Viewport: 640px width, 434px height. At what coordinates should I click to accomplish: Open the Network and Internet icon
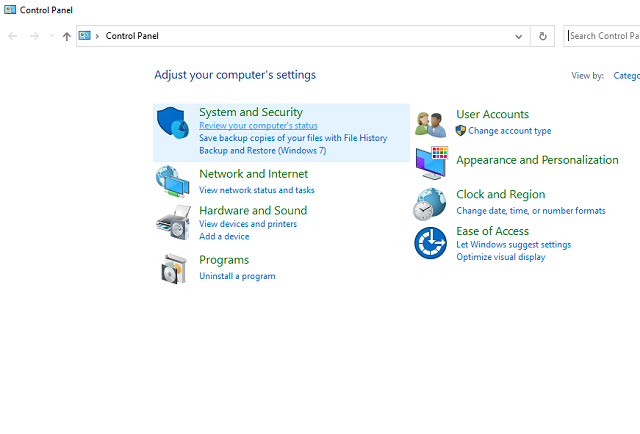click(173, 181)
